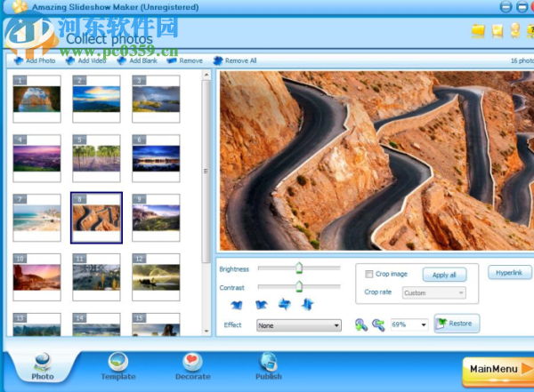This screenshot has width=534, height=392.
Task: Select photo thumbnail 12
Action: [x=156, y=277]
